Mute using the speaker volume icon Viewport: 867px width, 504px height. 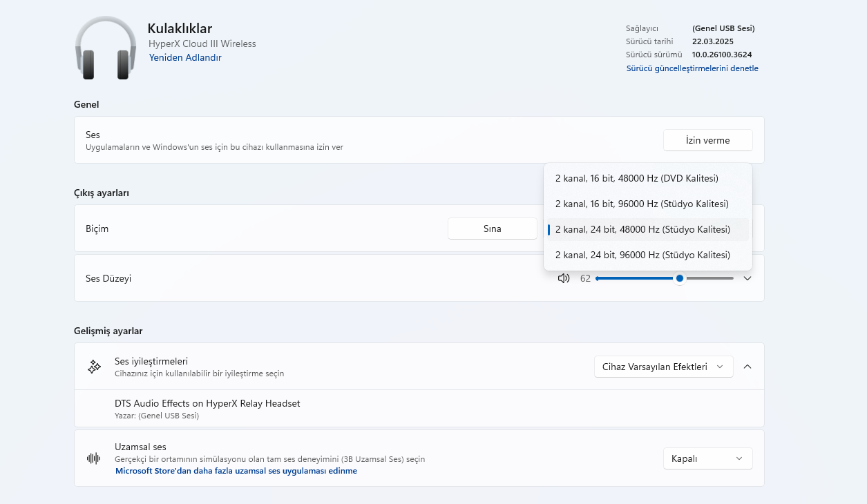(x=564, y=278)
